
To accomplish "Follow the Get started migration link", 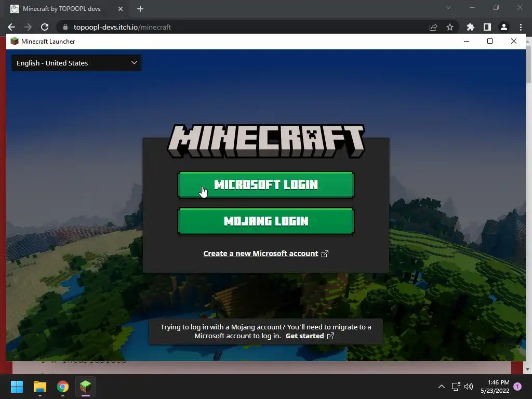I will (x=304, y=336).
